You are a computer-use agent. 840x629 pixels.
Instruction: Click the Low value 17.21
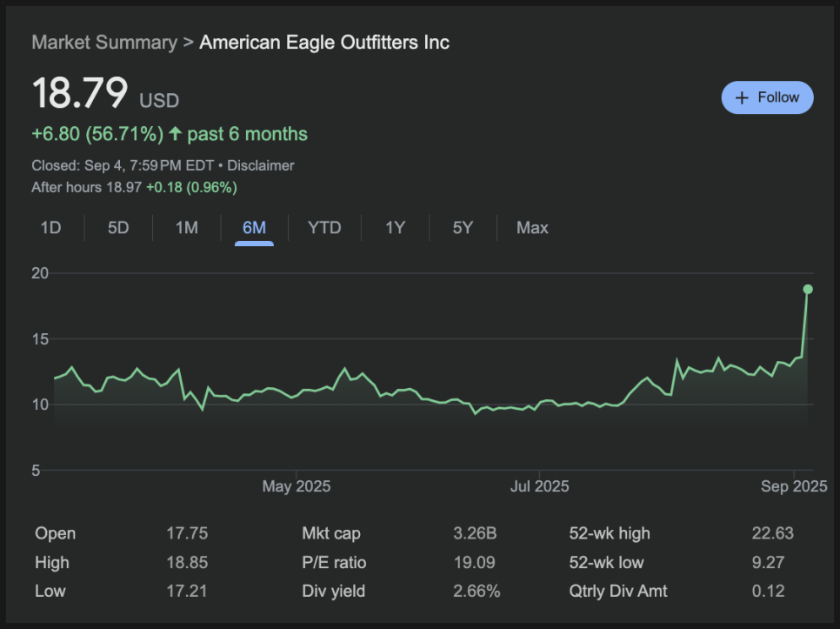[x=187, y=591]
